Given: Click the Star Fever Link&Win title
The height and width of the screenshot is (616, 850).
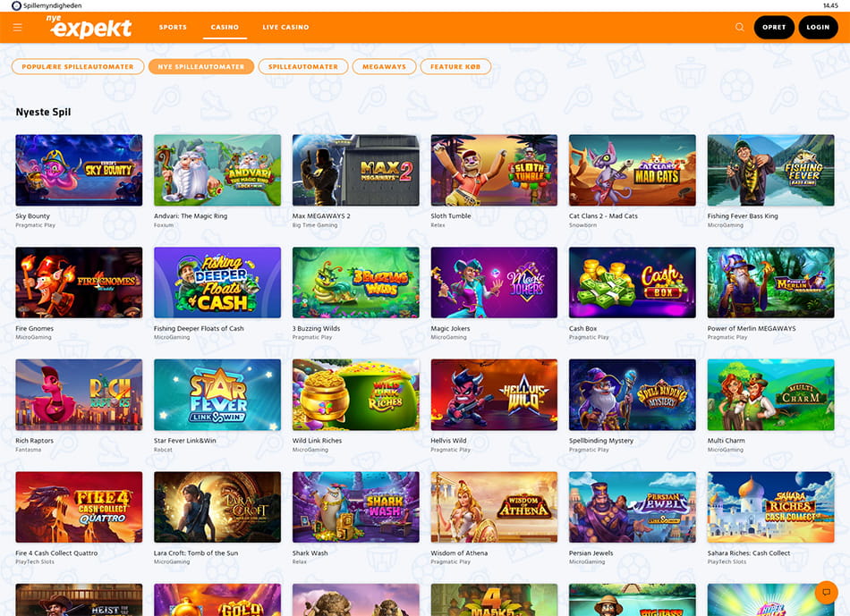Looking at the screenshot, I should (184, 441).
